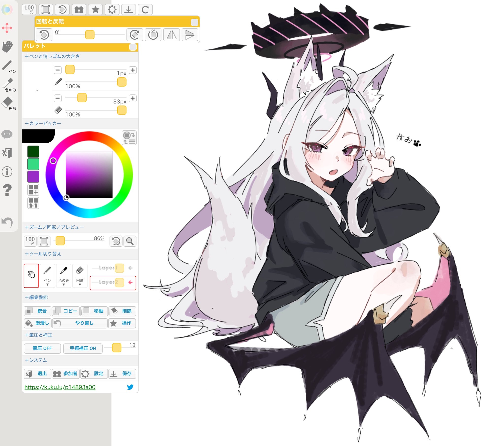Toggle pen pressure 筆圧 OFF button

(x=42, y=348)
